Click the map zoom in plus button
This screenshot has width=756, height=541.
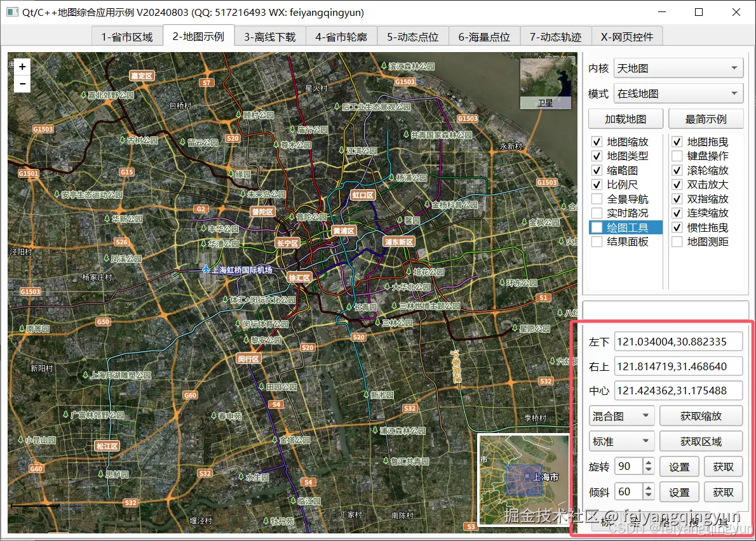pos(22,67)
